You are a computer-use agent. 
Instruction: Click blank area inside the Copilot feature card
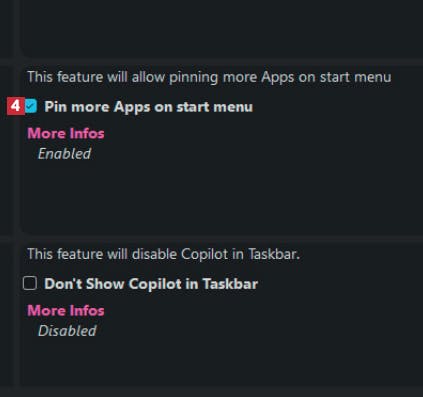[x=222, y=363]
